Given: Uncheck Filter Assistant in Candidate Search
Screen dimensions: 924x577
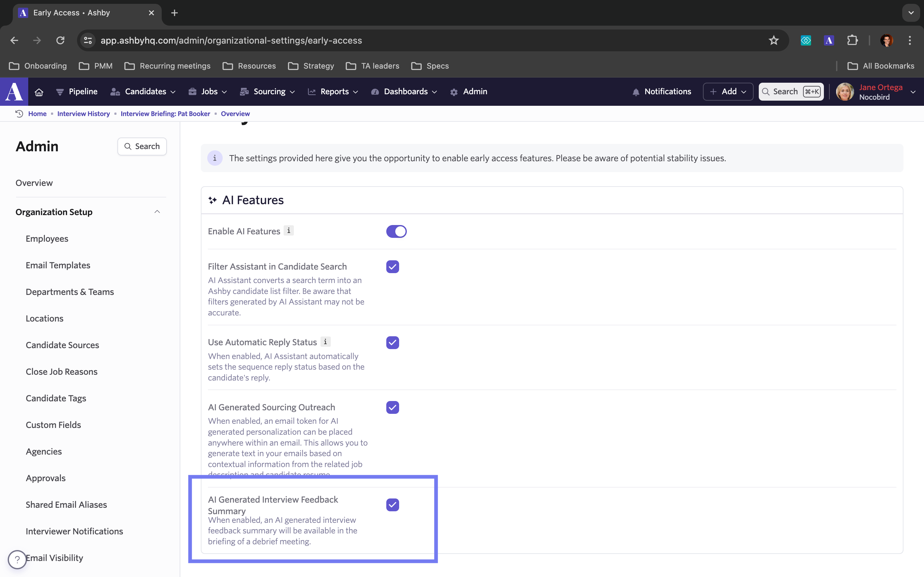Looking at the screenshot, I should click(x=392, y=267).
